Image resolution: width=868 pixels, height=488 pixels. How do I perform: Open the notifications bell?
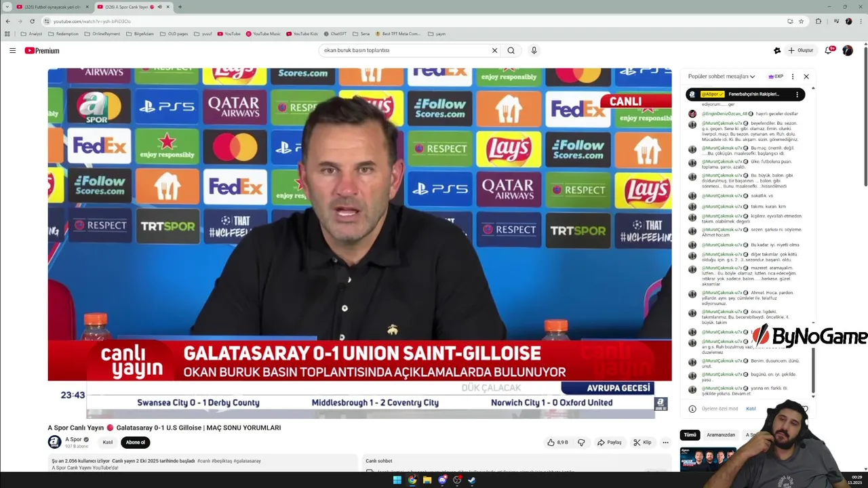pos(829,50)
